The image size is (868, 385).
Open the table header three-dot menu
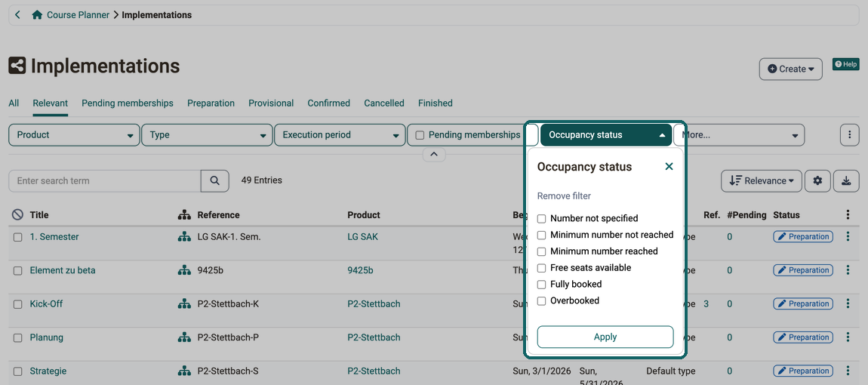(x=848, y=215)
